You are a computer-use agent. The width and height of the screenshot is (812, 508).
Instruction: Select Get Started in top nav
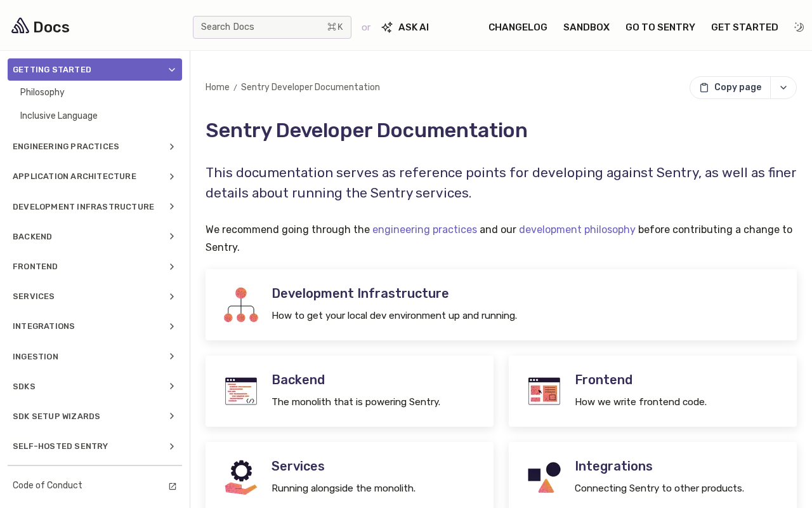745,27
